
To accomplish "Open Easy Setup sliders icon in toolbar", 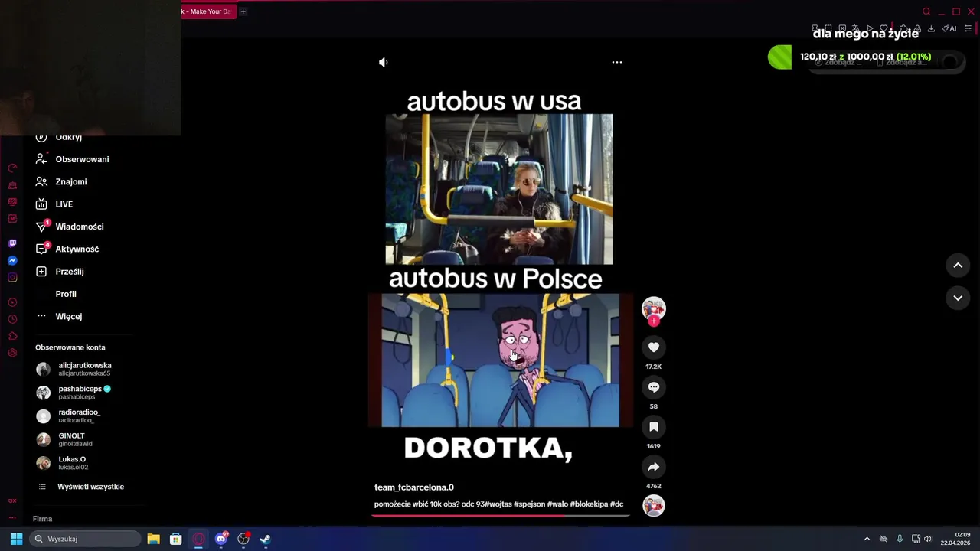I will tap(968, 29).
